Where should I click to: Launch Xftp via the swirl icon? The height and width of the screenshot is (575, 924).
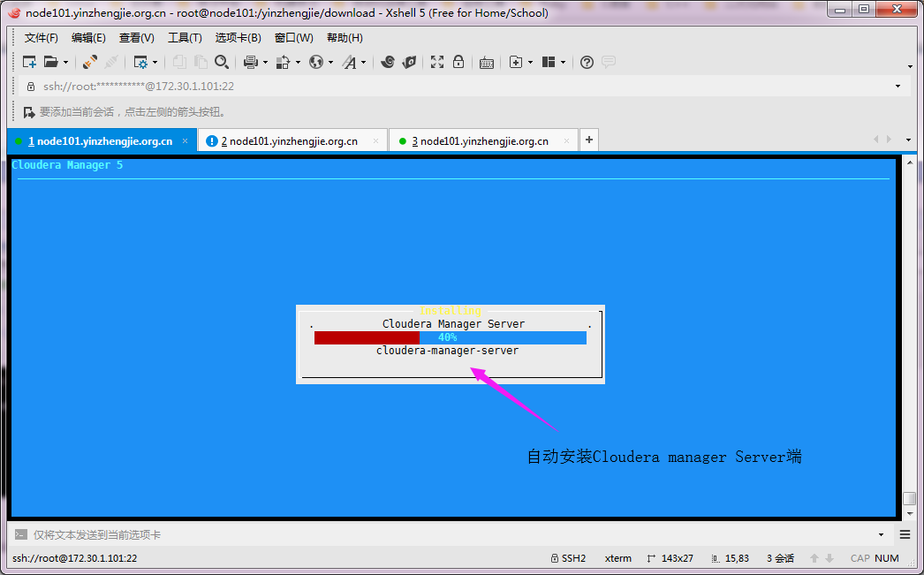387,62
